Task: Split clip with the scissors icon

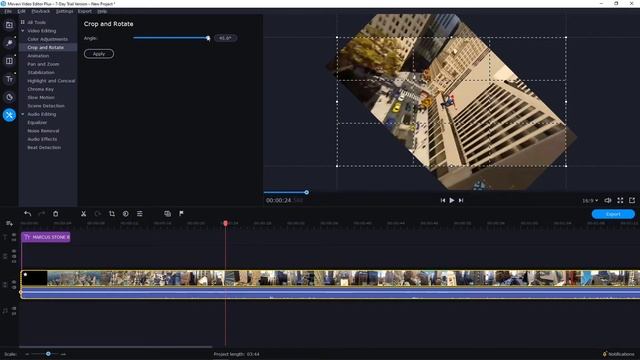Action: 83,213
